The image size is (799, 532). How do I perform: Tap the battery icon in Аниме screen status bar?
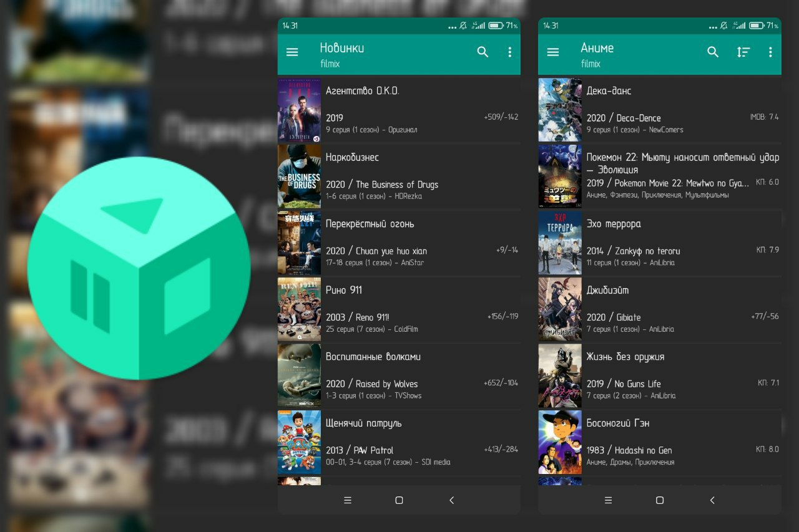tap(757, 26)
